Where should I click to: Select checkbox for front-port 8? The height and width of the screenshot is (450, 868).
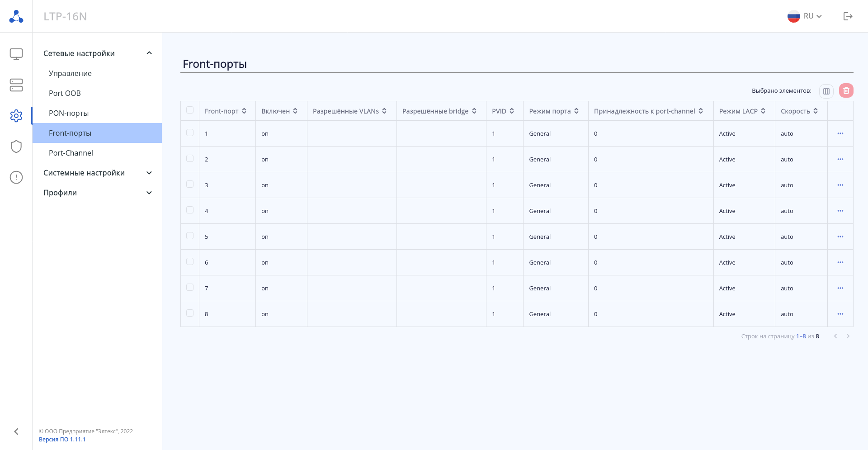coord(190,313)
